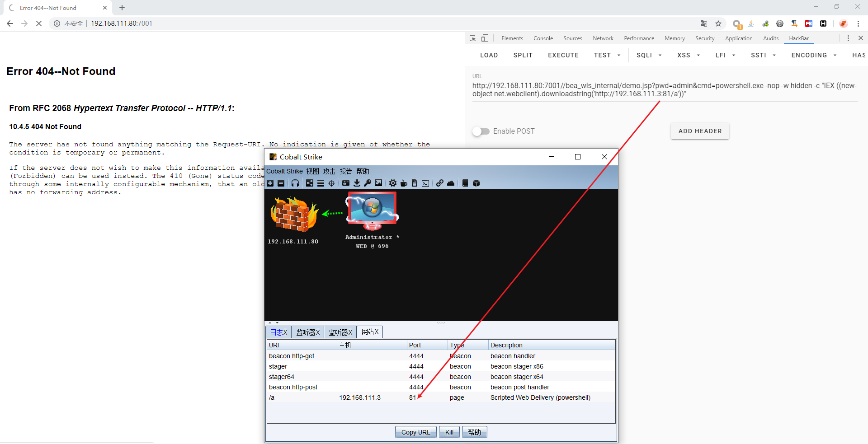Image resolution: width=868 pixels, height=444 pixels.
Task: Open listeners via the headphones icon
Action: [x=295, y=183]
